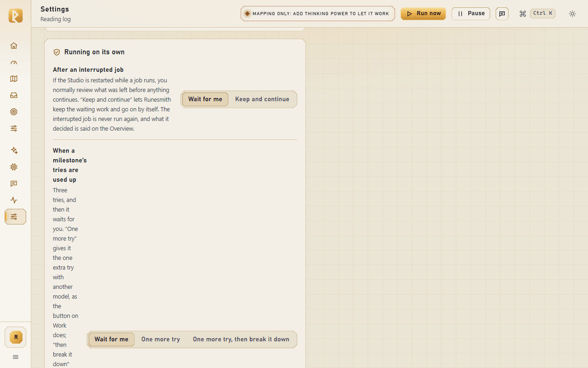Viewport: 588px width, 368px height.
Task: Open the target icon in sidebar
Action: (14, 112)
